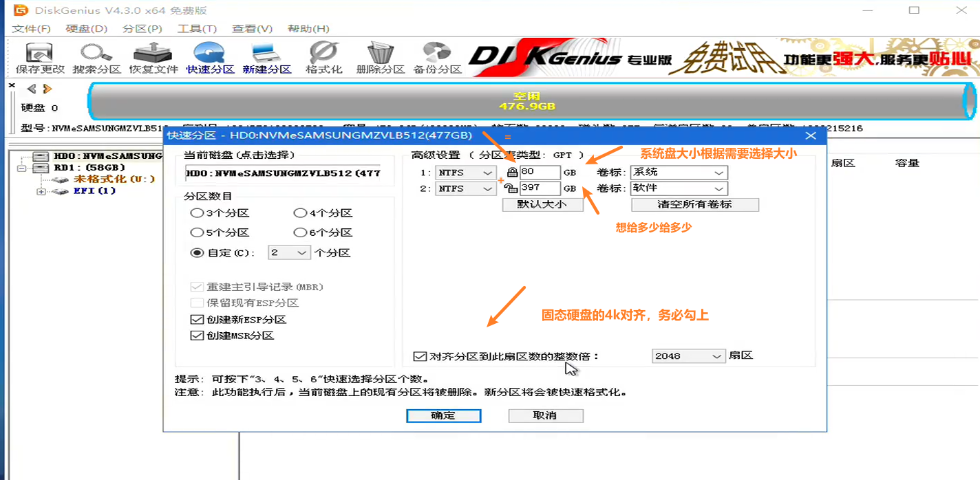Open the custom partition count dropdown showing 2
Screen dimensions: 980x480
[x=289, y=253]
